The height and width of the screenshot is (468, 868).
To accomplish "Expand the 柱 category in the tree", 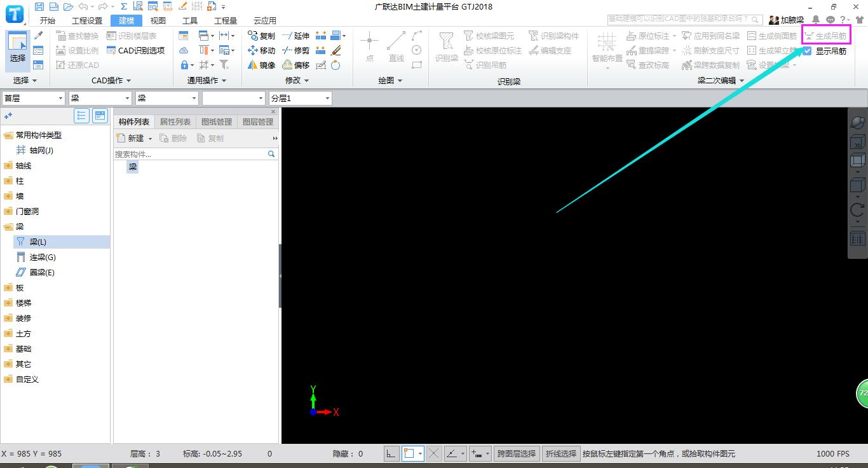I will 8,181.
